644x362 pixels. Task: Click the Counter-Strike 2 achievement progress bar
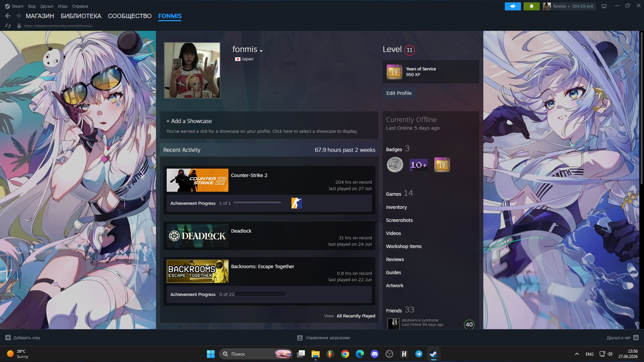click(257, 203)
